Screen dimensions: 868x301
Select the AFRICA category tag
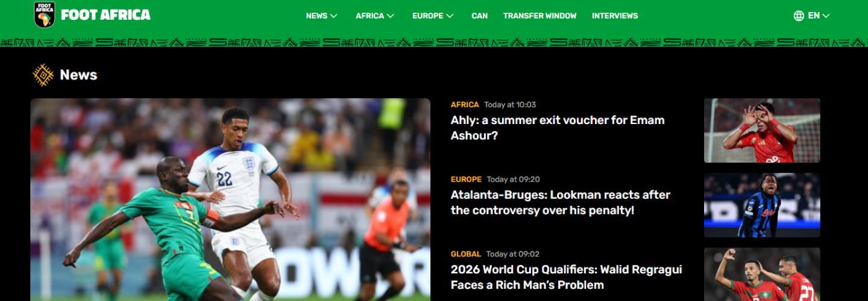click(x=465, y=105)
